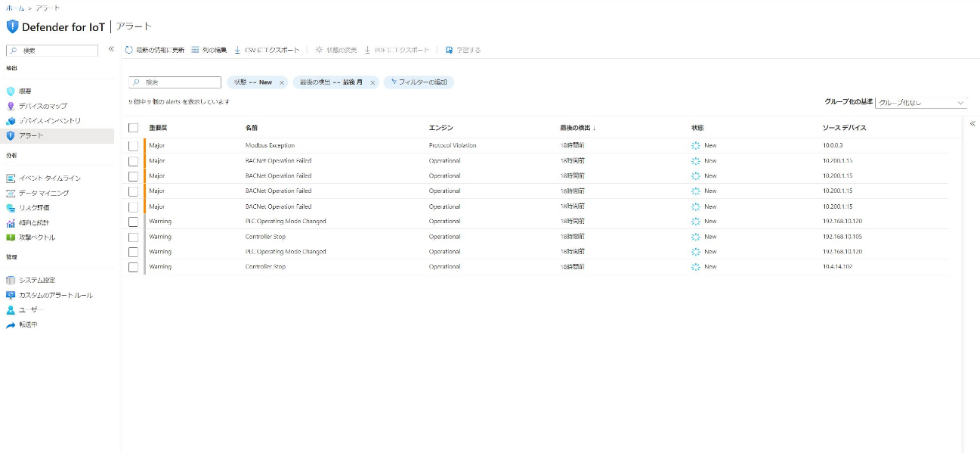Screen dimensions: 980x453
Task: Click New status icon in Modbus Exception row
Action: point(696,145)
